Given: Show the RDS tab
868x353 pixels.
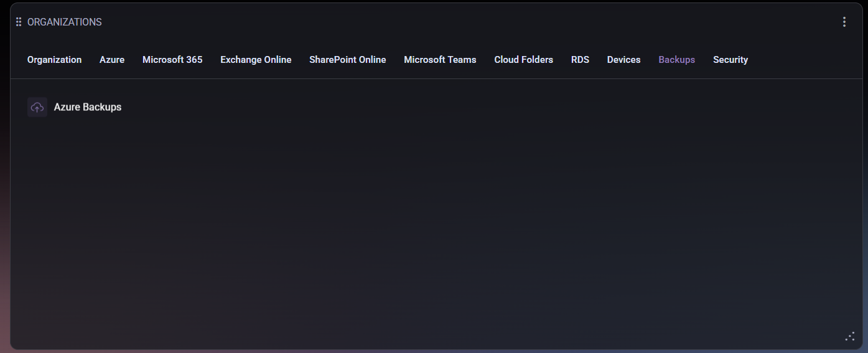Looking at the screenshot, I should [580, 60].
